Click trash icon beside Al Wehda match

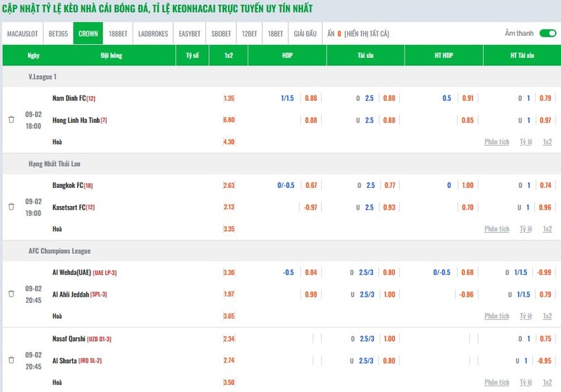11,295
